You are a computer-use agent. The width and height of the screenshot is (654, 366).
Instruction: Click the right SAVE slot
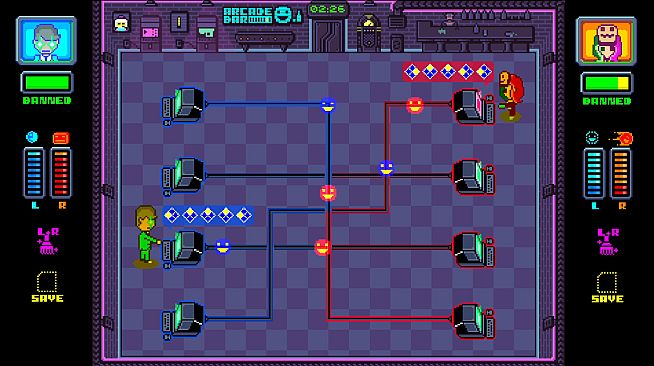pos(607,287)
